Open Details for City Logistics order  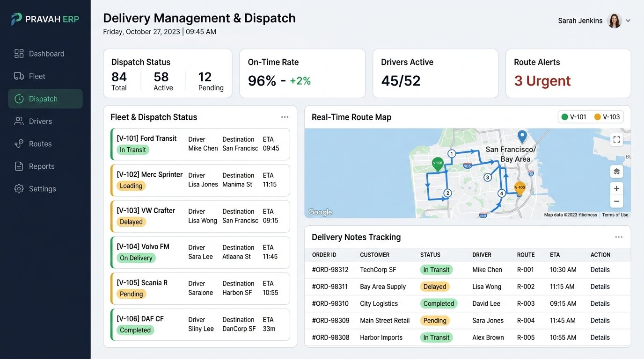point(600,303)
